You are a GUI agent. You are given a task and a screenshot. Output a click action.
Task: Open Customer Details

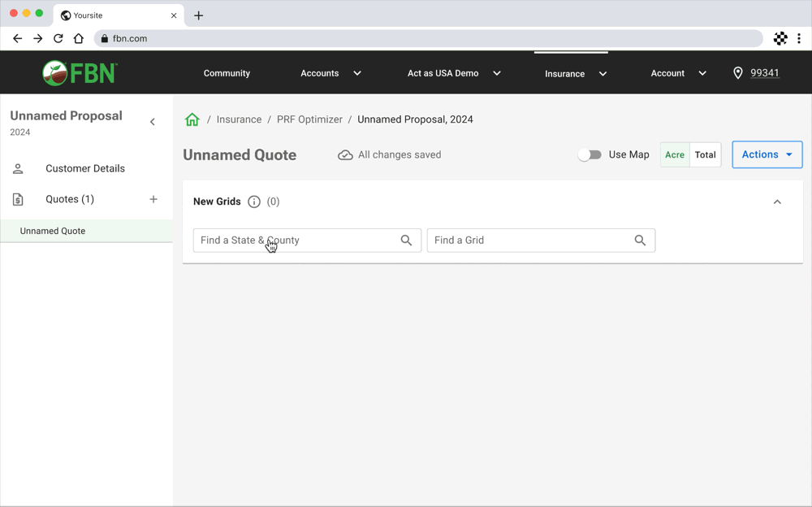[x=85, y=168]
